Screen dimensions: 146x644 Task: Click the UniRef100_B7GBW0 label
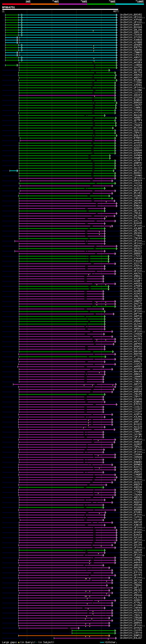131,80
